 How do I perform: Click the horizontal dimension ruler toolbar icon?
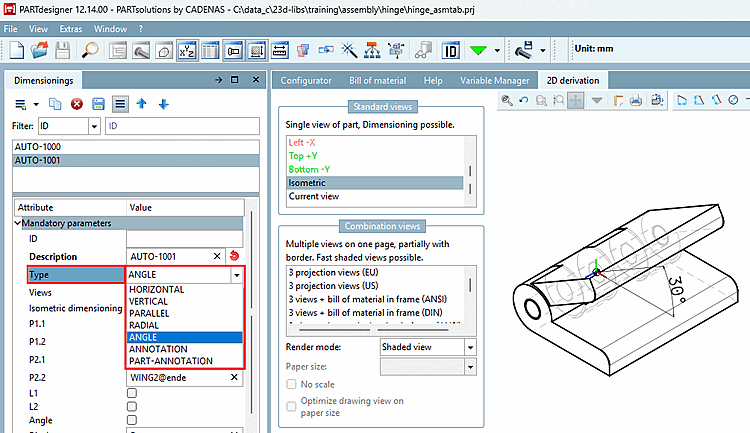(x=280, y=50)
